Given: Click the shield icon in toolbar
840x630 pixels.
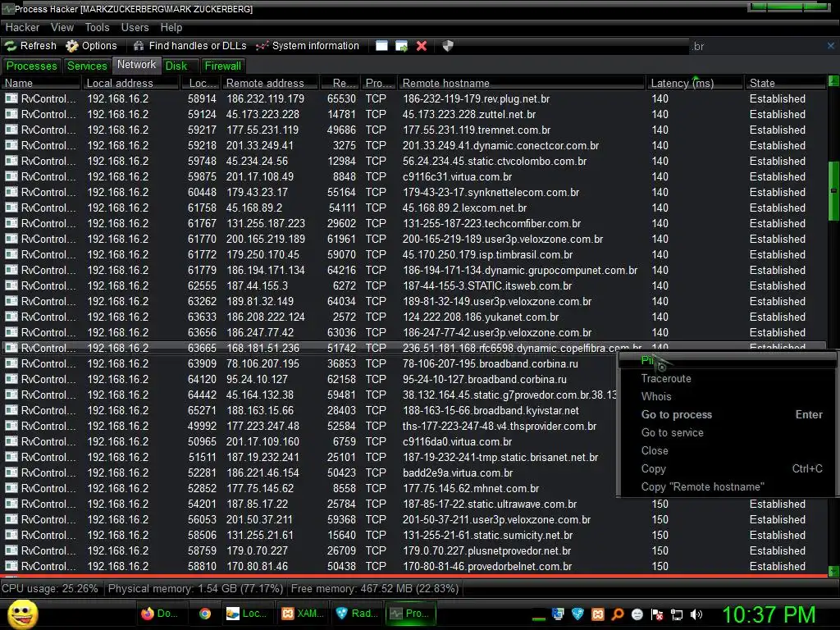Looking at the screenshot, I should click(448, 46).
